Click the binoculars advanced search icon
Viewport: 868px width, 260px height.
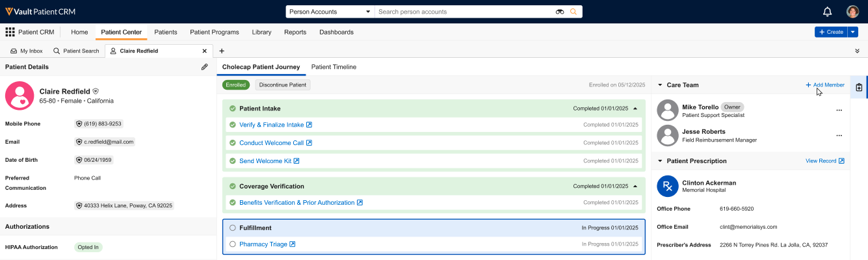coord(560,12)
